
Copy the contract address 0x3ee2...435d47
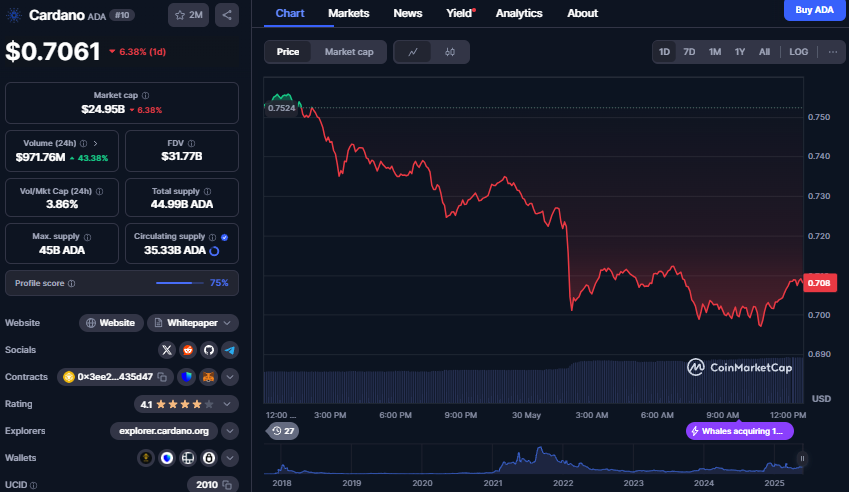(x=162, y=377)
